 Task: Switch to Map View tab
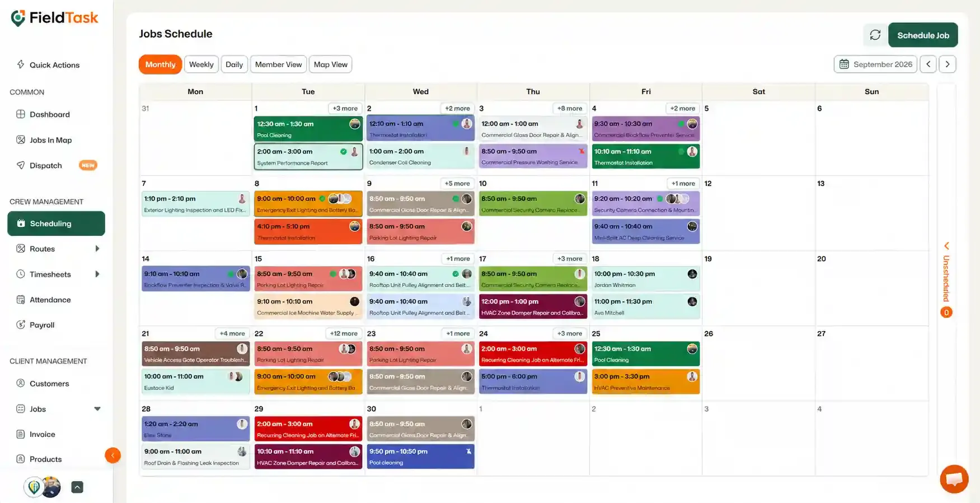330,64
